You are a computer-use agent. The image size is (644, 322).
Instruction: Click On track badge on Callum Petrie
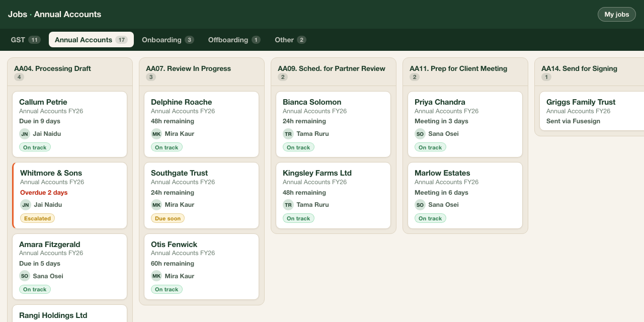pos(35,147)
